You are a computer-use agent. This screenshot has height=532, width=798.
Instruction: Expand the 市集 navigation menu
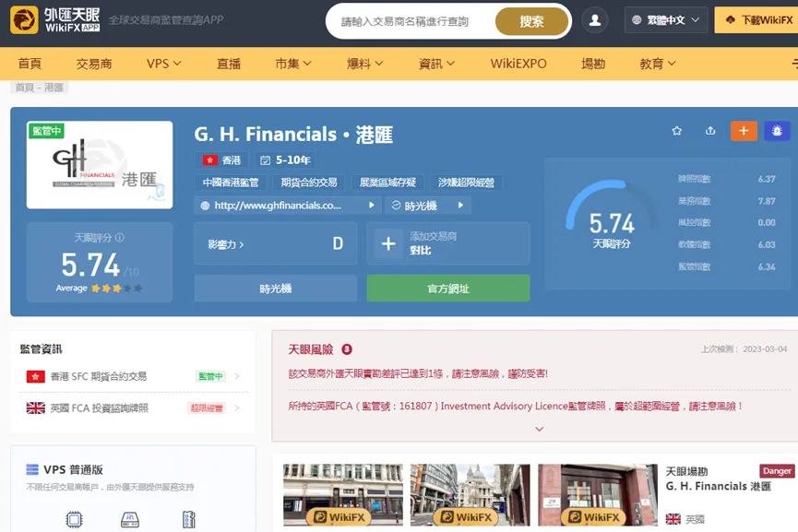point(293,64)
